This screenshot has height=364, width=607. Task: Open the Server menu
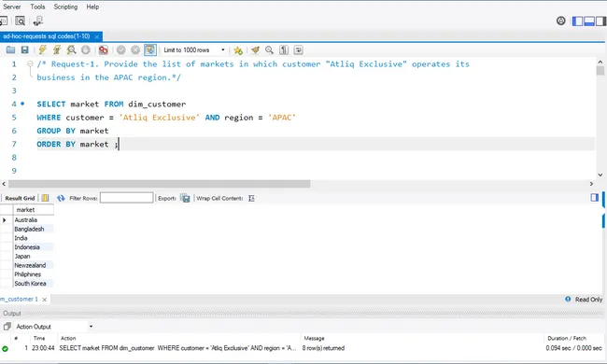[x=12, y=7]
